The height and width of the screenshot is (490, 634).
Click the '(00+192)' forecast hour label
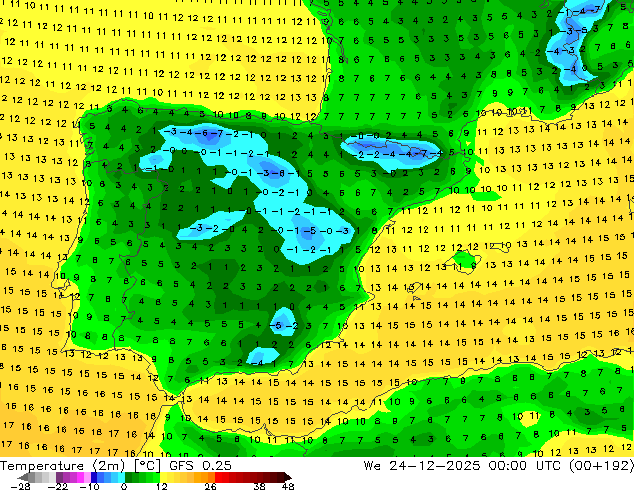point(603,466)
